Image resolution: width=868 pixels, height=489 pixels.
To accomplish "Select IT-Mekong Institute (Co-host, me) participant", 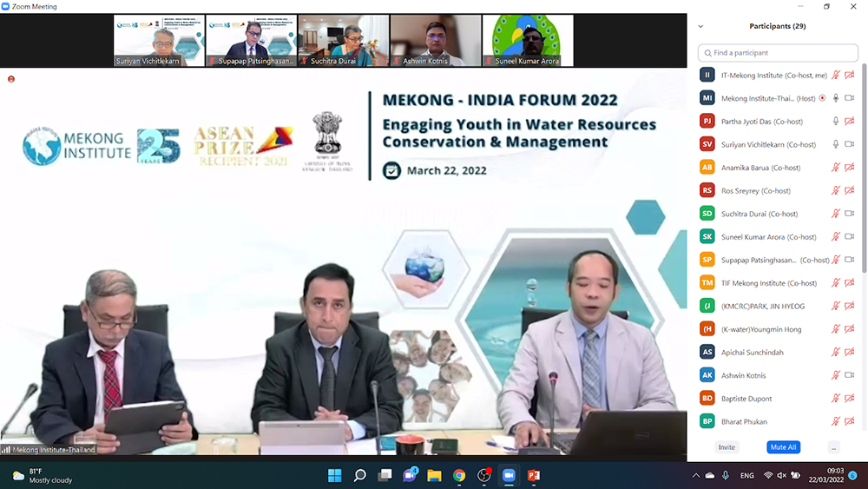I will click(774, 76).
